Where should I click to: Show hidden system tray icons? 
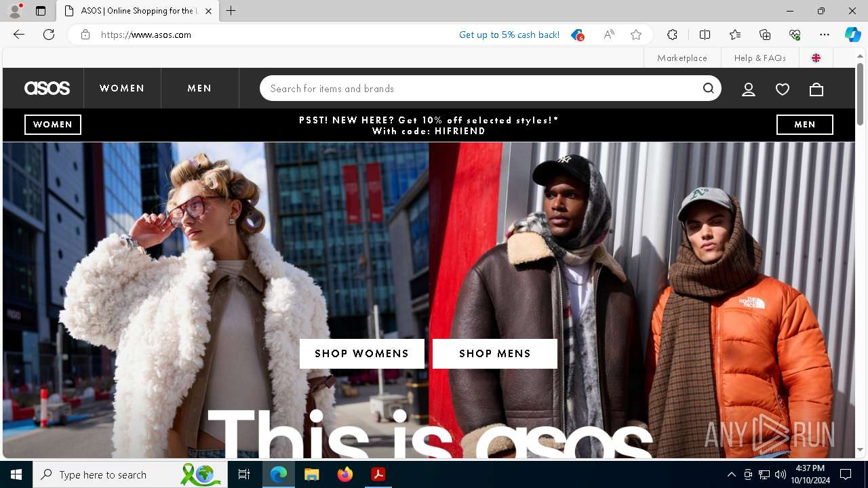point(731,474)
